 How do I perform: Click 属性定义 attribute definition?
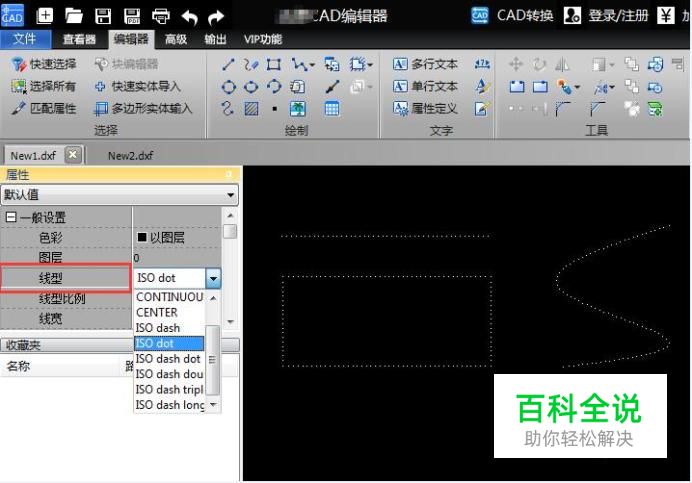point(425,109)
